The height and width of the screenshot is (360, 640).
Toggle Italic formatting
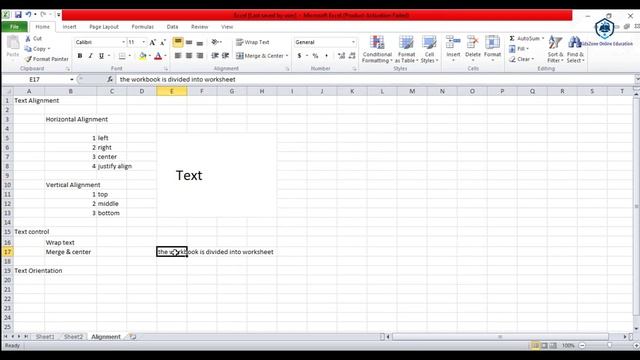tap(90, 56)
